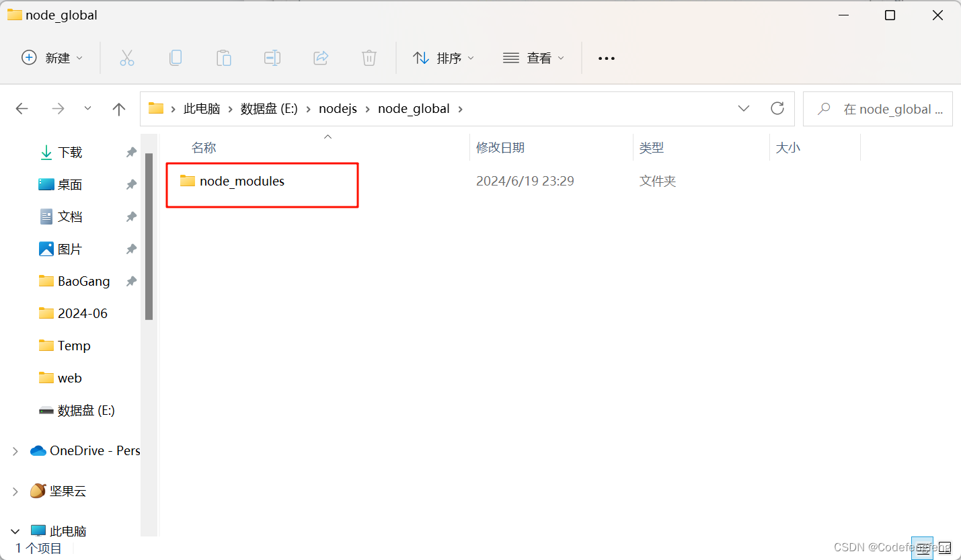Viewport: 961px width, 560px height.
Task: Unpin 桌面 using its pin icon
Action: click(x=131, y=184)
